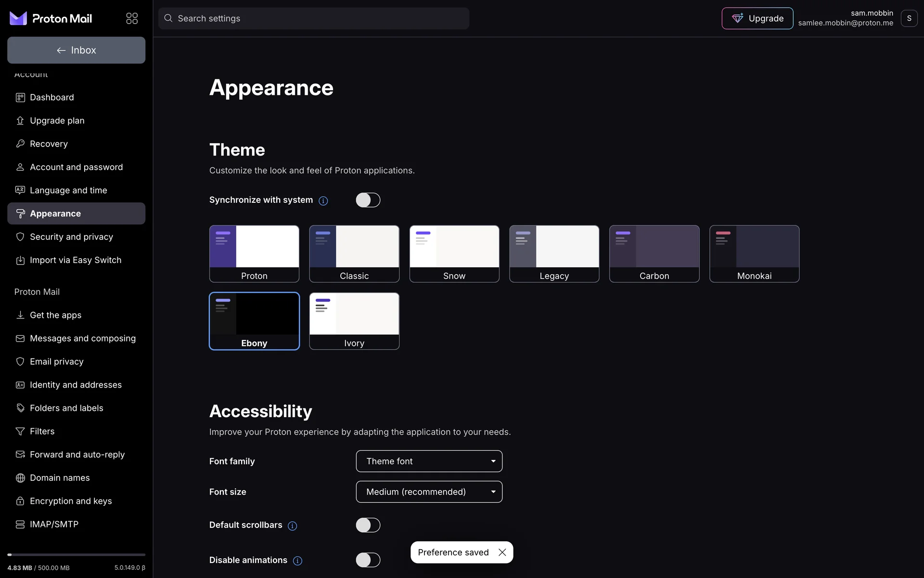Image resolution: width=924 pixels, height=578 pixels.
Task: Dismiss the Preference saved notification
Action: [x=502, y=552]
